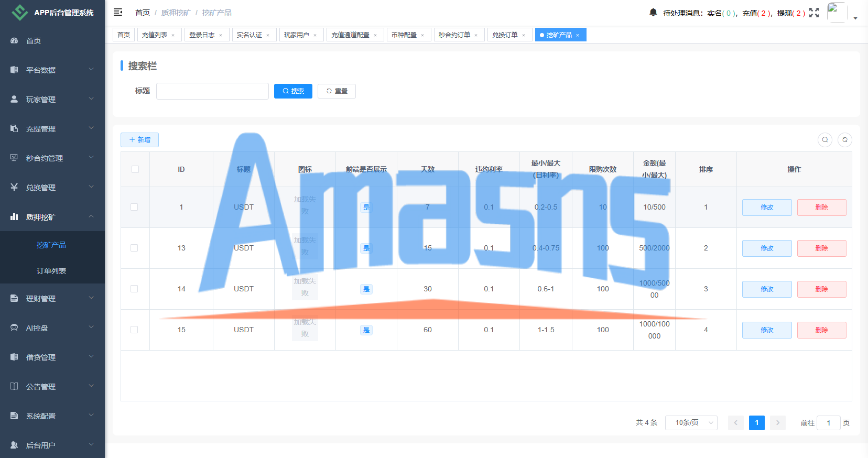Expand the 玩家管理 menu chevron
The height and width of the screenshot is (458, 868).
(91, 99)
